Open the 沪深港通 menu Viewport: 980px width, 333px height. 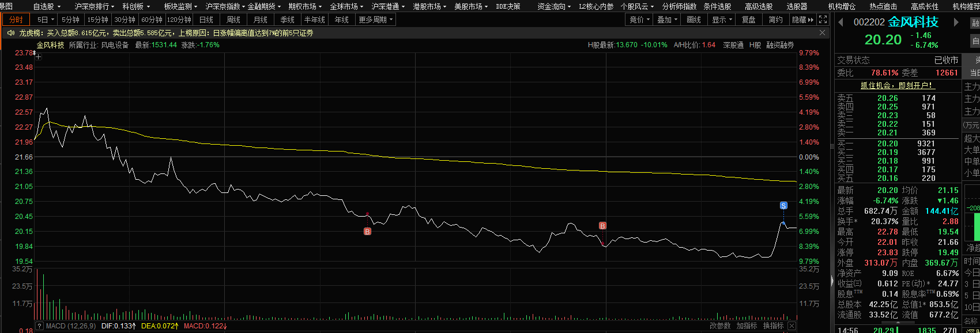[x=389, y=6]
